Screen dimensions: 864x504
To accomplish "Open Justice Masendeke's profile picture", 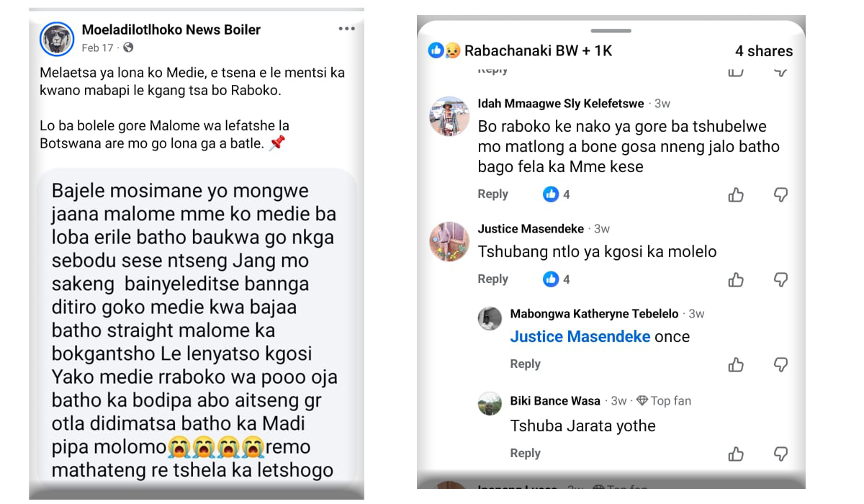I will pyautogui.click(x=449, y=241).
